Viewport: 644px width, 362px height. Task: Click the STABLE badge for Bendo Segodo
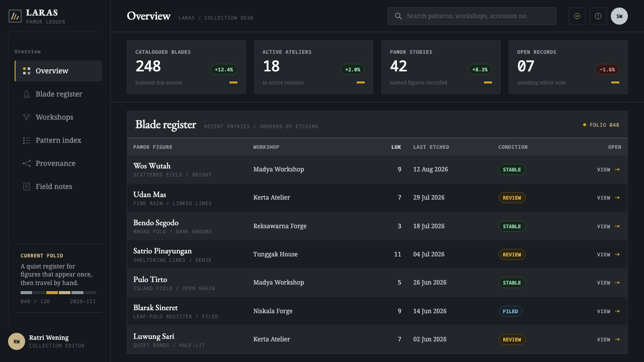click(x=512, y=226)
